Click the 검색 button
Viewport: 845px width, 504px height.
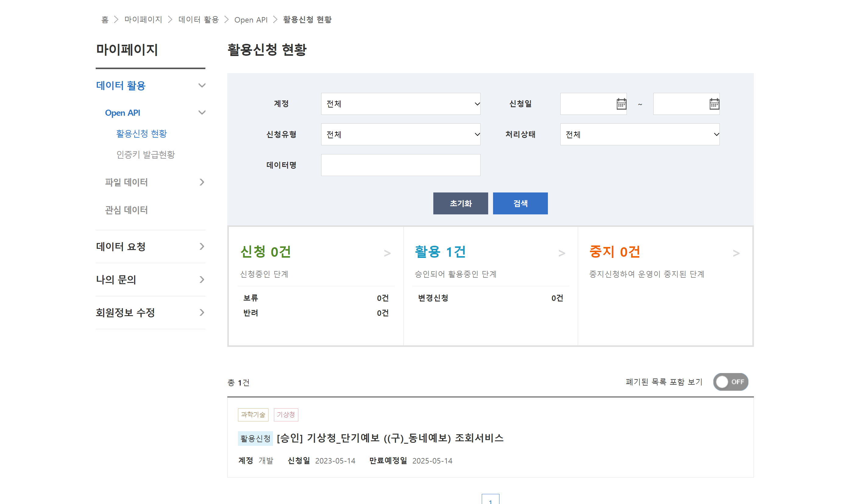click(x=520, y=203)
